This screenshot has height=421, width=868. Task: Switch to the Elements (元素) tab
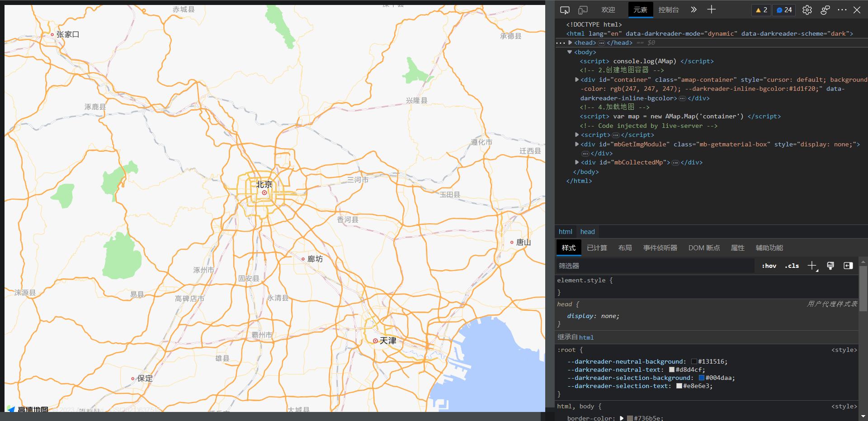(640, 10)
